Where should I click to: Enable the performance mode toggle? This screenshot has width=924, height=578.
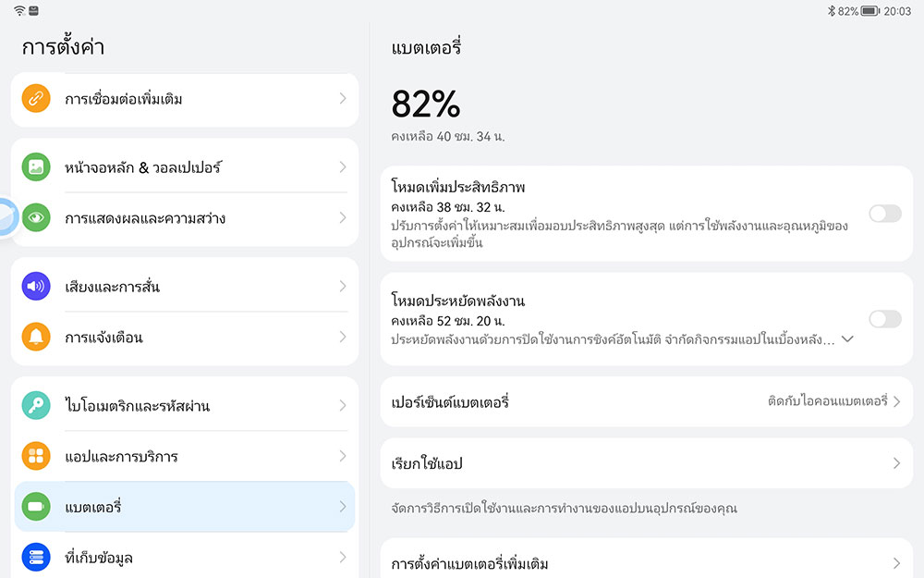coord(884,214)
